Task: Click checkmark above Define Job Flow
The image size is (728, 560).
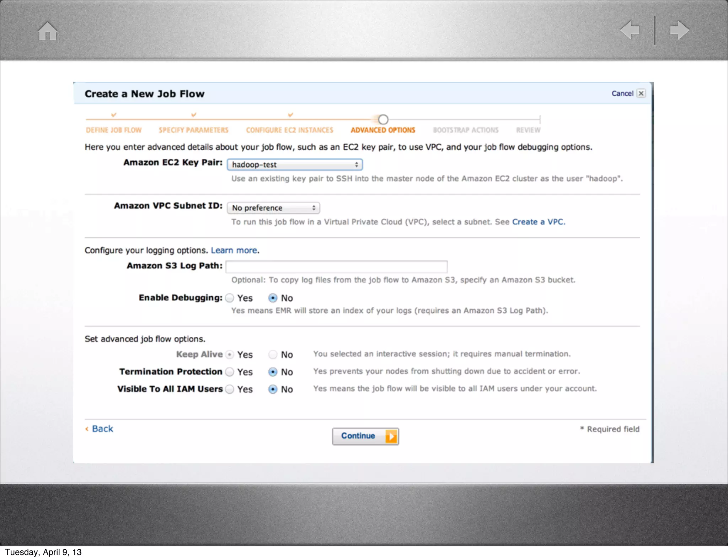Action: pos(113,115)
